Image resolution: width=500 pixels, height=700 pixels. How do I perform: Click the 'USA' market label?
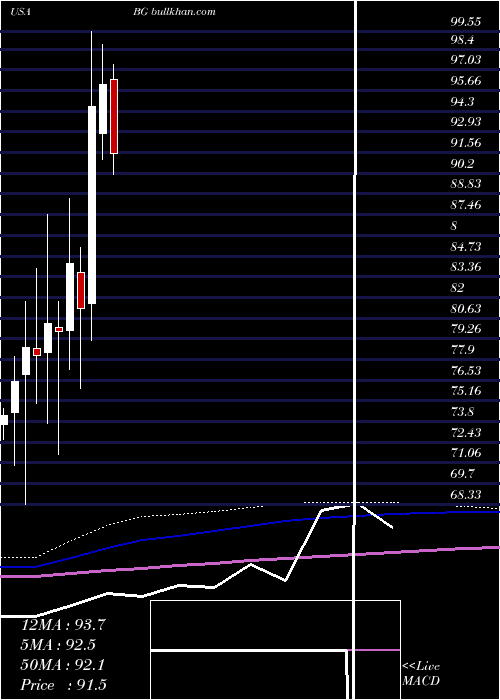click(x=20, y=12)
